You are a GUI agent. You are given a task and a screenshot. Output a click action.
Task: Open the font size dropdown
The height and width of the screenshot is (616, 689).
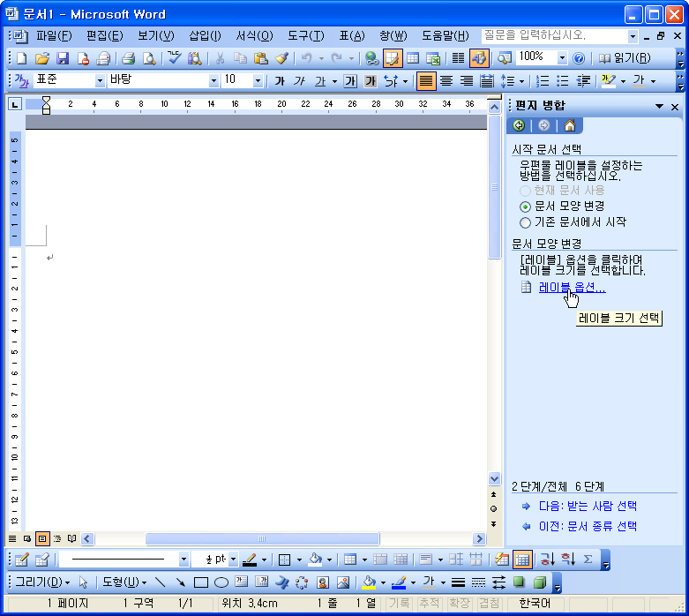tap(258, 81)
